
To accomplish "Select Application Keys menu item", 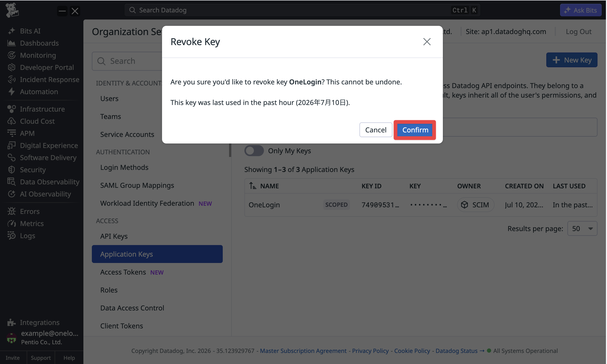I will [157, 254].
